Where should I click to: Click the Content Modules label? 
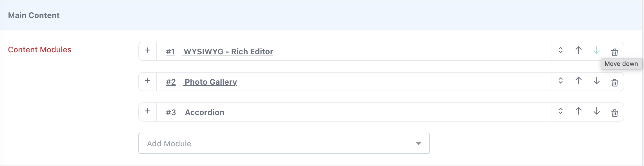point(40,50)
